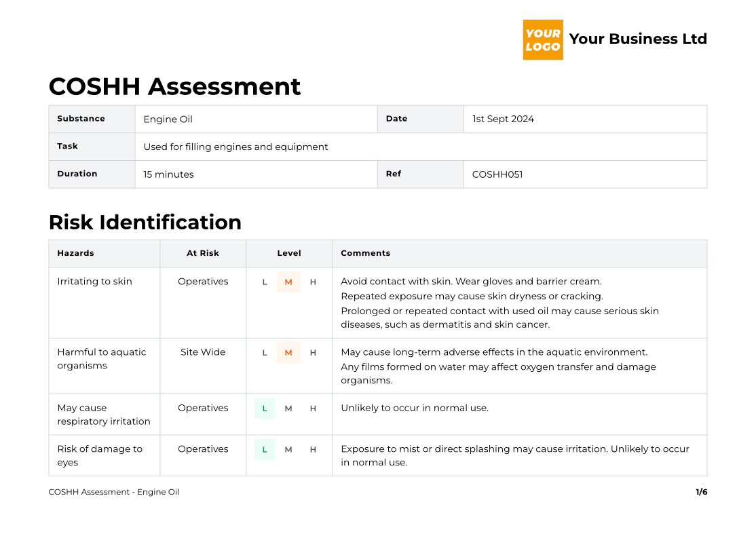The image size is (756, 534).
Task: Click the Duration field showing "15 minutes"
Action: click(x=169, y=174)
